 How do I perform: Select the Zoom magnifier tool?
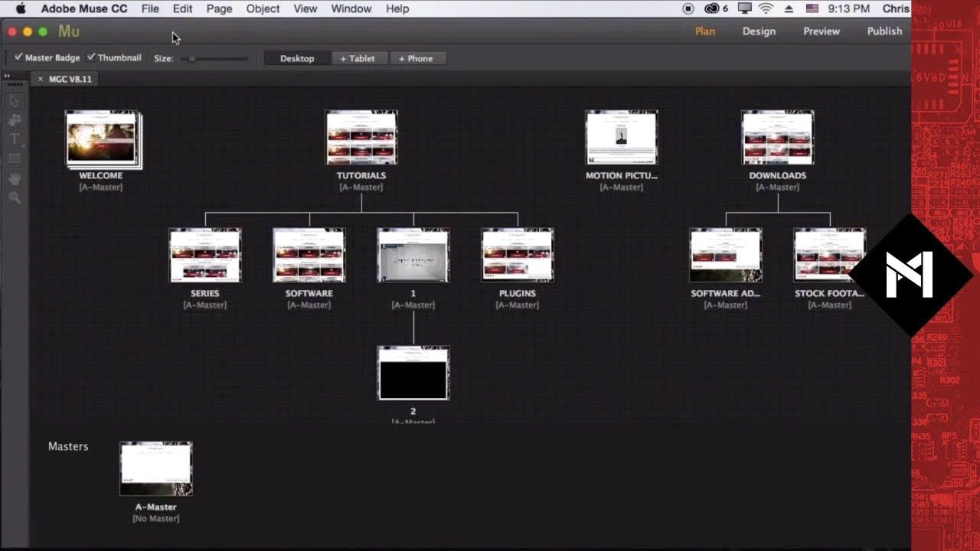(15, 197)
